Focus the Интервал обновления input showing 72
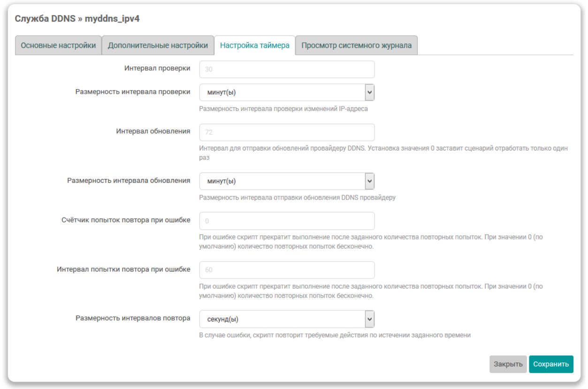Screen dimensions: 588x389 tap(287, 133)
